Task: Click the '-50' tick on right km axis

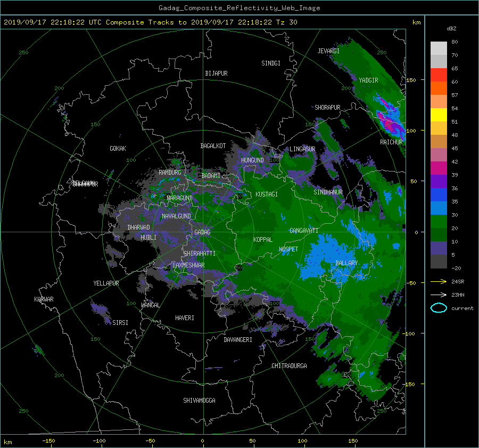Action: pos(410,283)
